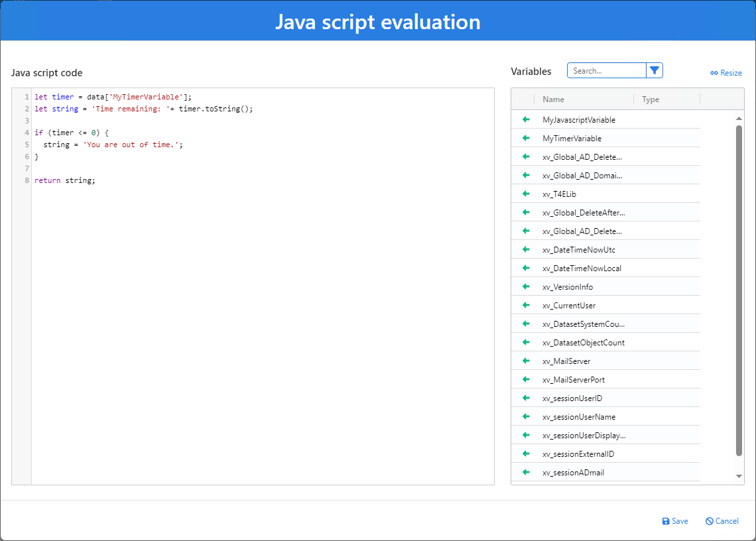The image size is (756, 541).
Task: Save the JavaScript evaluation
Action: (x=674, y=521)
